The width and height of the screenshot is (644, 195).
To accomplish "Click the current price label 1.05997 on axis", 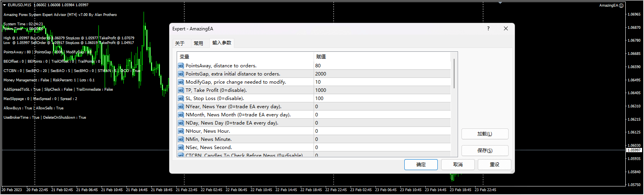I will click(634, 150).
